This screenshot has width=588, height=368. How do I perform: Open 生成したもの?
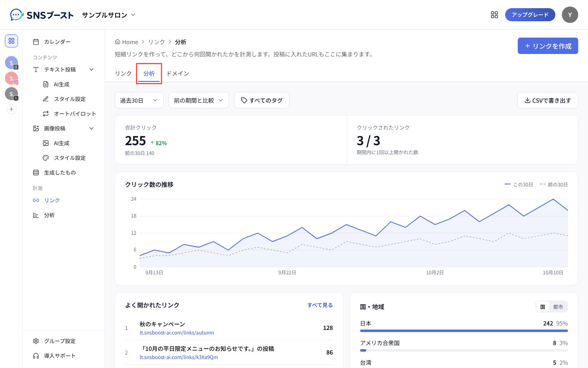tap(64, 173)
